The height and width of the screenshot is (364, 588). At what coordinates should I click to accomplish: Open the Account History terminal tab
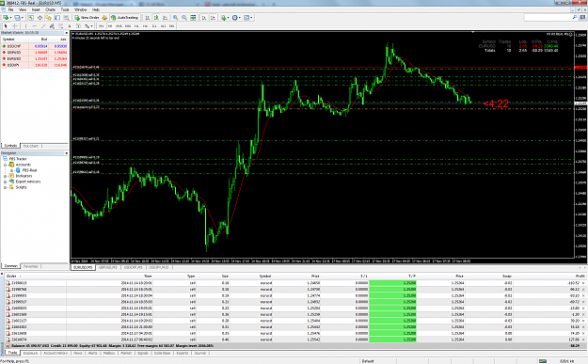pos(56,353)
